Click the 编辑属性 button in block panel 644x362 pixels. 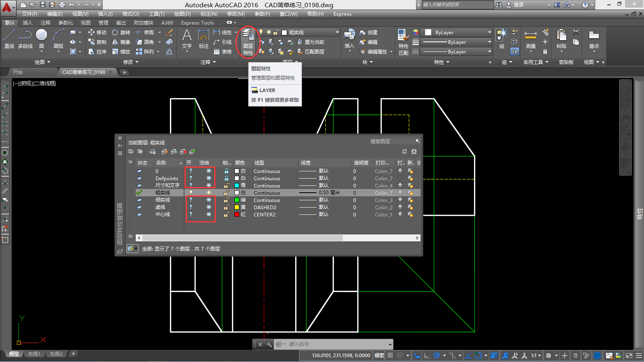(377, 51)
